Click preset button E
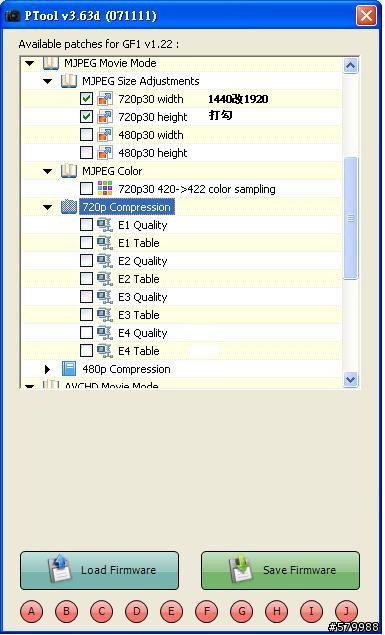 (x=172, y=611)
